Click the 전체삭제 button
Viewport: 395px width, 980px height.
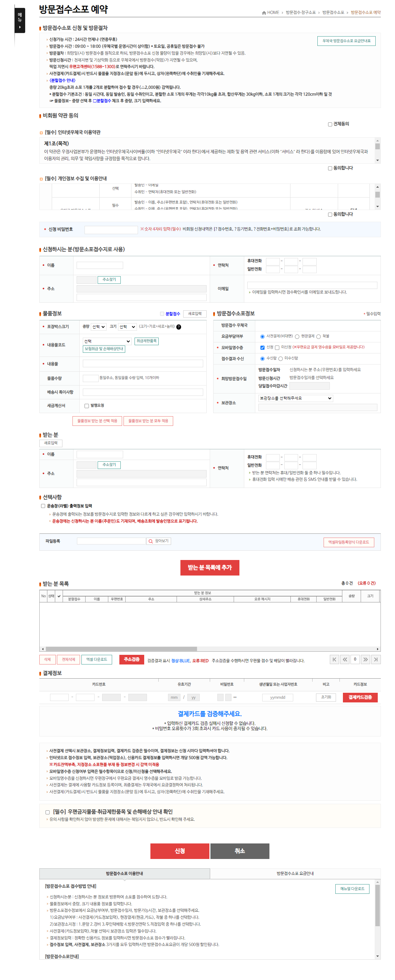(69, 659)
